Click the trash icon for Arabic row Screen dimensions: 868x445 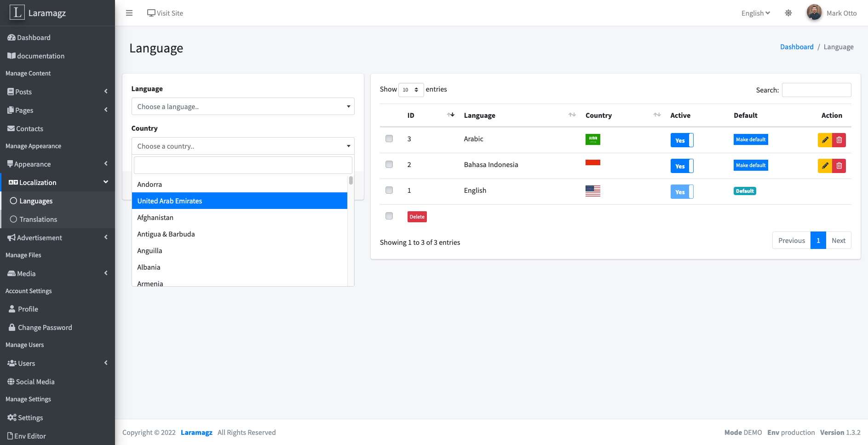[839, 140]
